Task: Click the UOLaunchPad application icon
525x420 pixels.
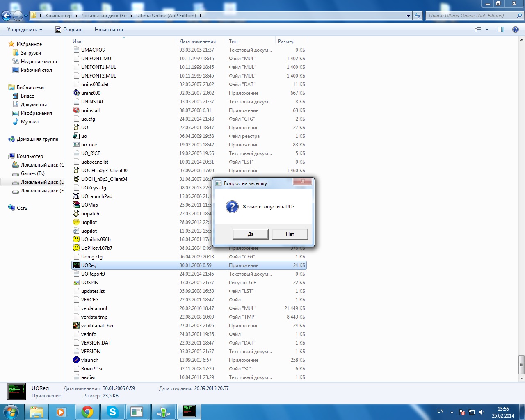Action: coord(76,196)
